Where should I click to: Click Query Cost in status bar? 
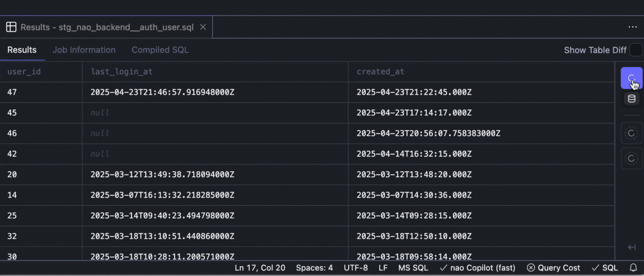553,268
